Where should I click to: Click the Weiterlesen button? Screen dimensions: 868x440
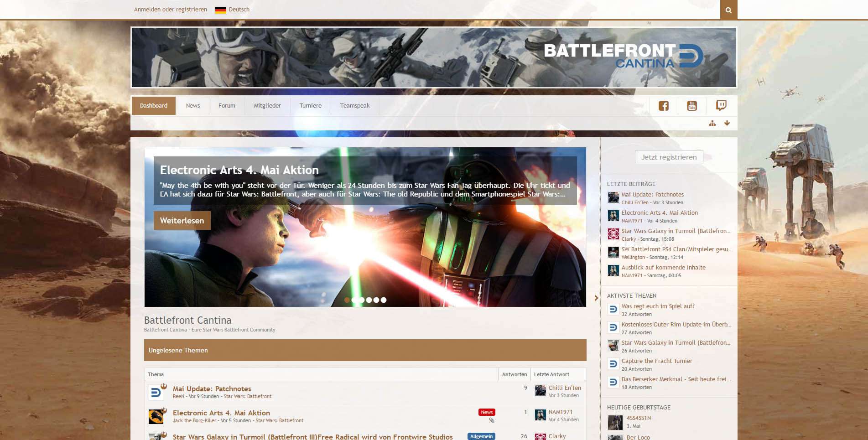pos(182,221)
